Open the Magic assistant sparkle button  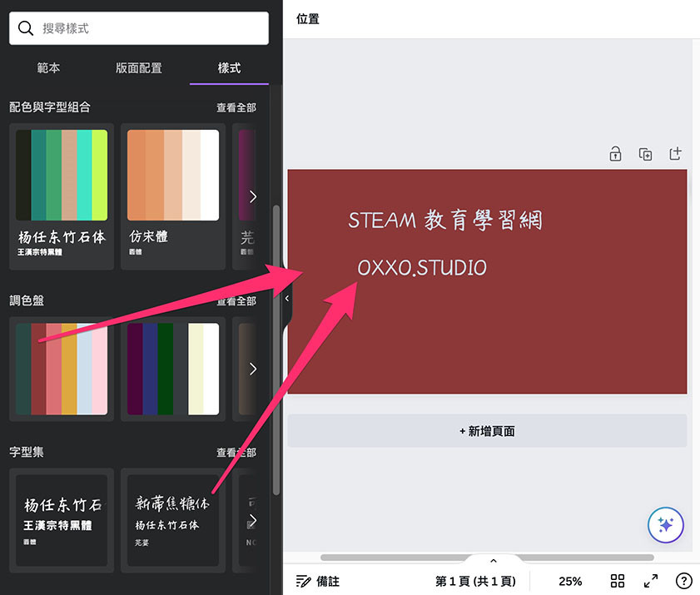[665, 525]
